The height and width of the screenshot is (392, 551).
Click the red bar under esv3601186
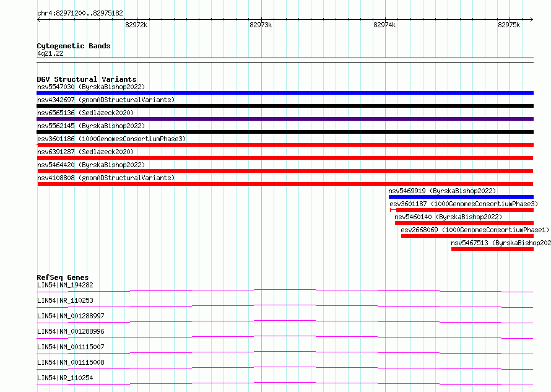pyautogui.click(x=285, y=145)
